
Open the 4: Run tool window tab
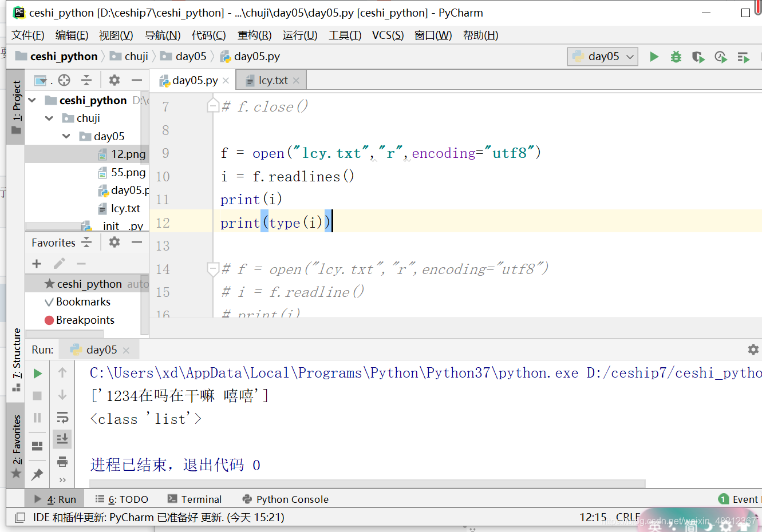[55, 499]
